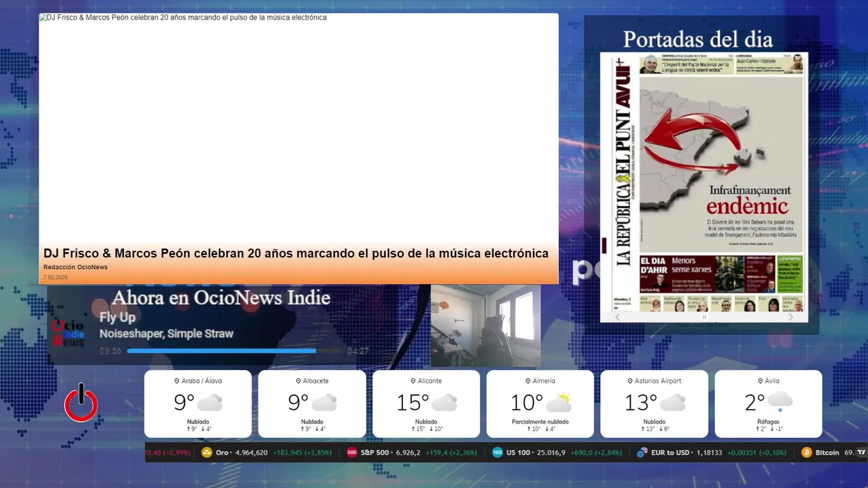This screenshot has height=488, width=868.
Task: Click the Oro change +183,945 (+3,85%)
Action: 302,452
